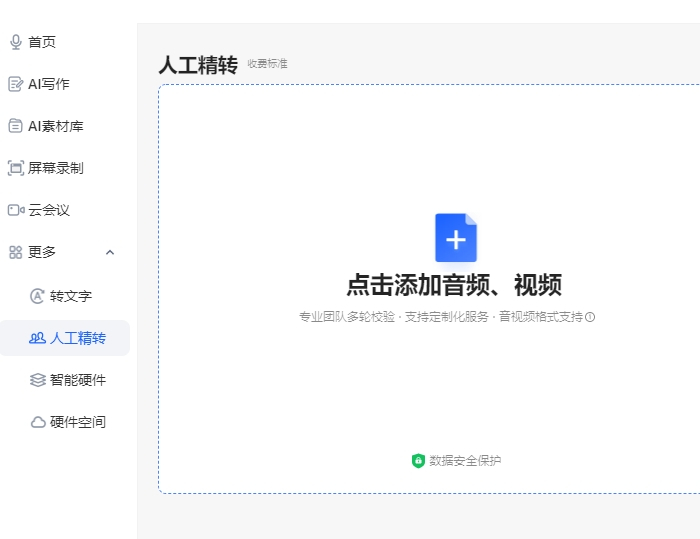Open the 收费标准 pricing link
The image size is (700, 539).
(267, 64)
